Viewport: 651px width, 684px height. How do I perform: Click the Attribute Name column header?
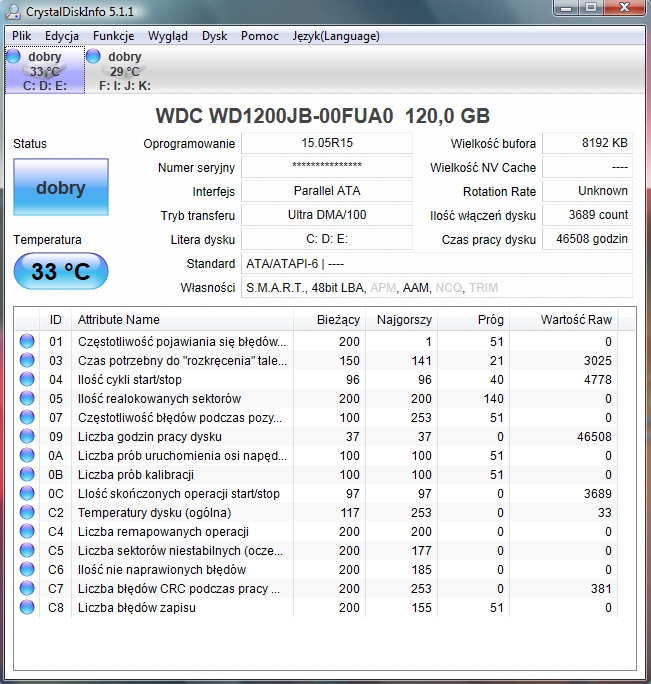182,320
